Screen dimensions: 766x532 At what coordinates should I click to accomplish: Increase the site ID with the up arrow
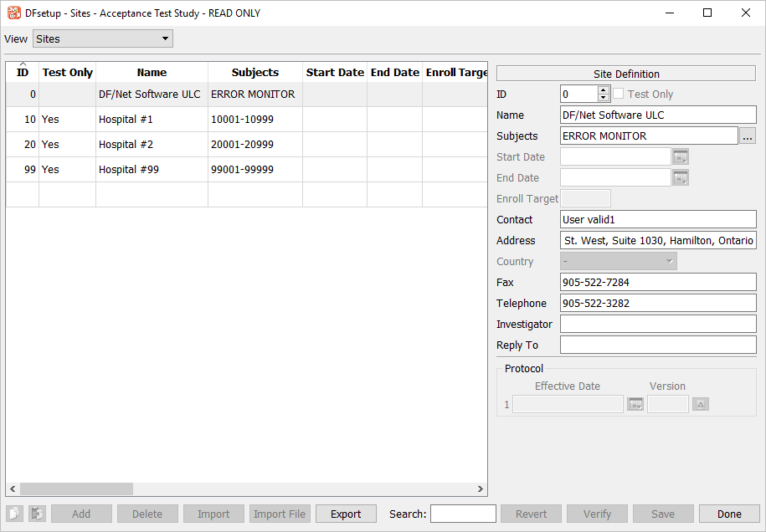click(x=604, y=90)
